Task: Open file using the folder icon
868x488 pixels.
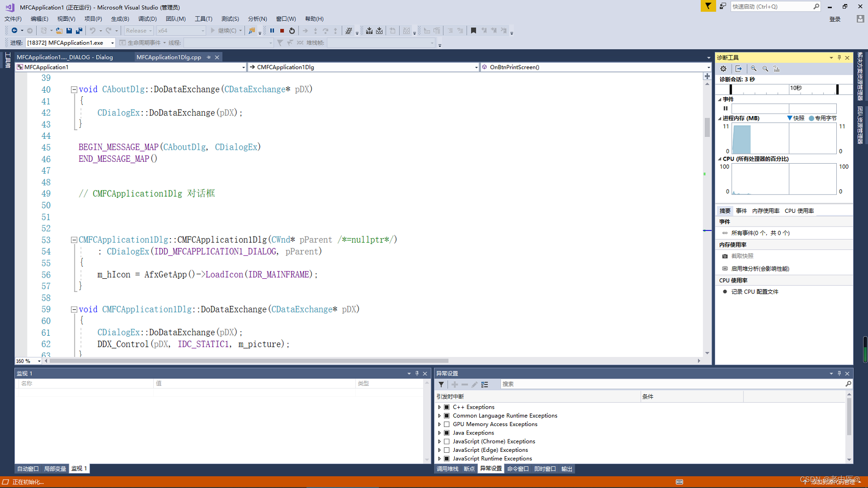Action: (59, 31)
